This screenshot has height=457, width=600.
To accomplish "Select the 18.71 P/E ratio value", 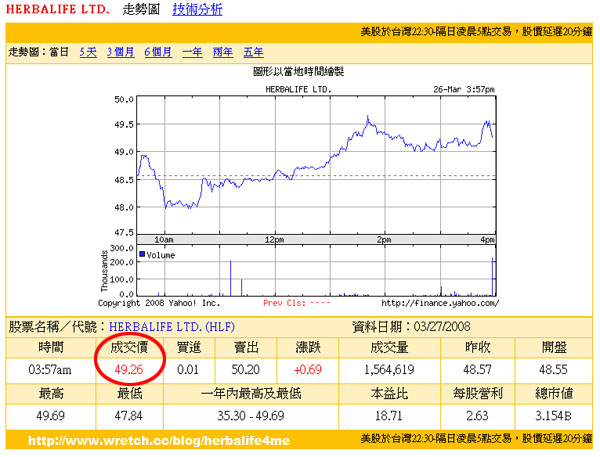I will (x=389, y=416).
